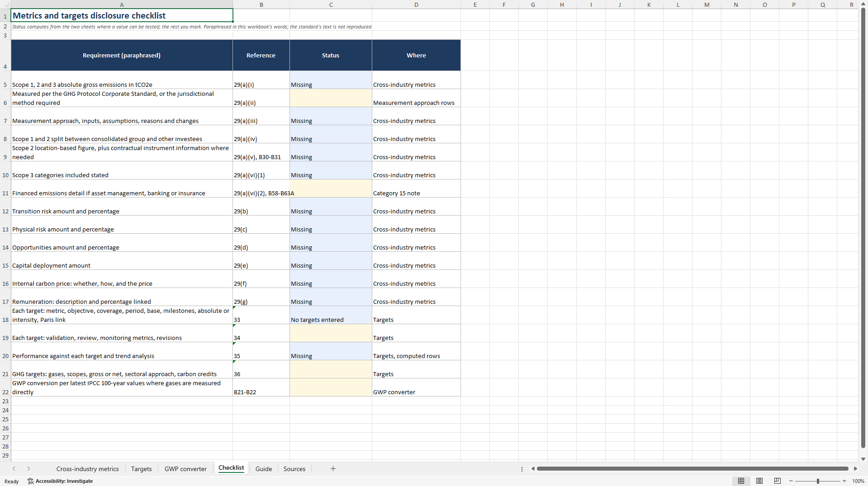
Task: Click vertical scrollbar down arrow
Action: (863, 459)
